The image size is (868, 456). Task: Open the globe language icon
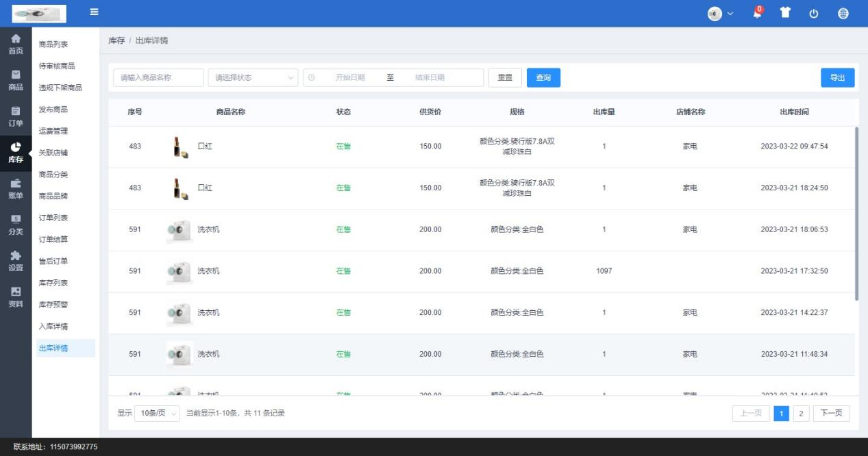pos(843,14)
